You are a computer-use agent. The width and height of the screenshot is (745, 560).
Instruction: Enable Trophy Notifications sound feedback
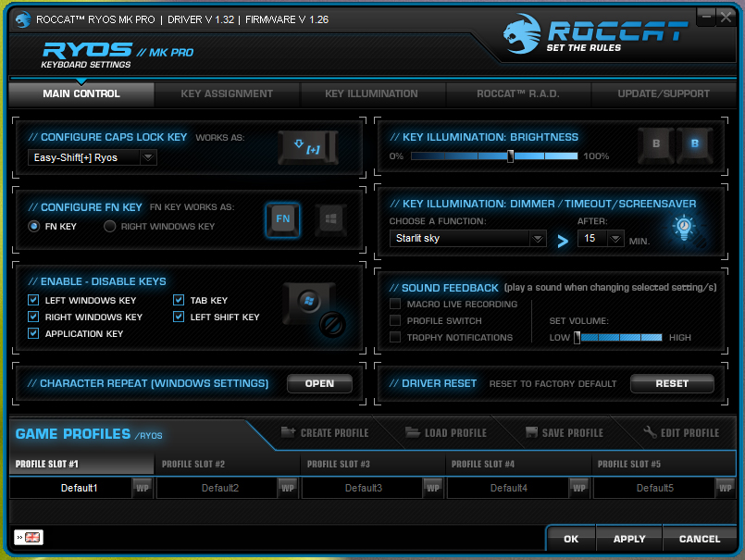(395, 337)
